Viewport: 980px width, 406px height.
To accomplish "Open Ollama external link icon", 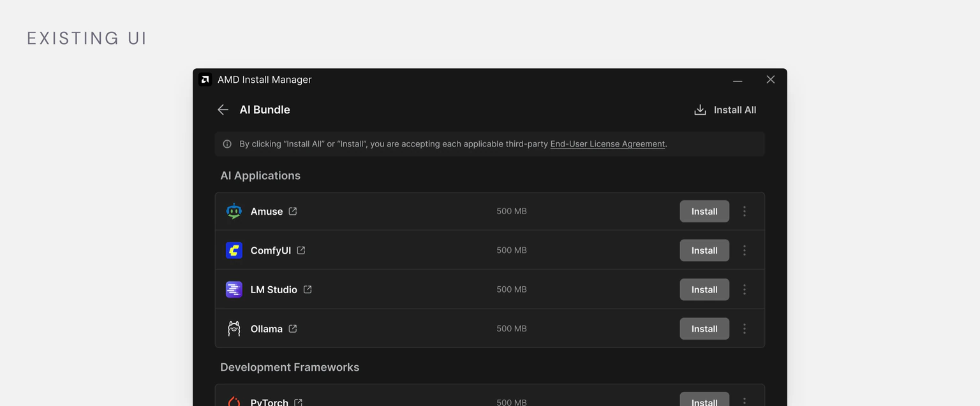I will click(x=293, y=328).
